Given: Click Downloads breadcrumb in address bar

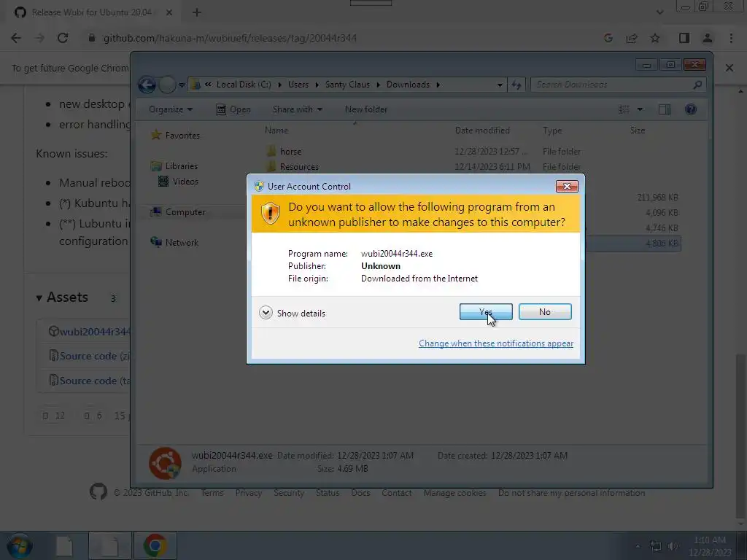Looking at the screenshot, I should click(408, 85).
